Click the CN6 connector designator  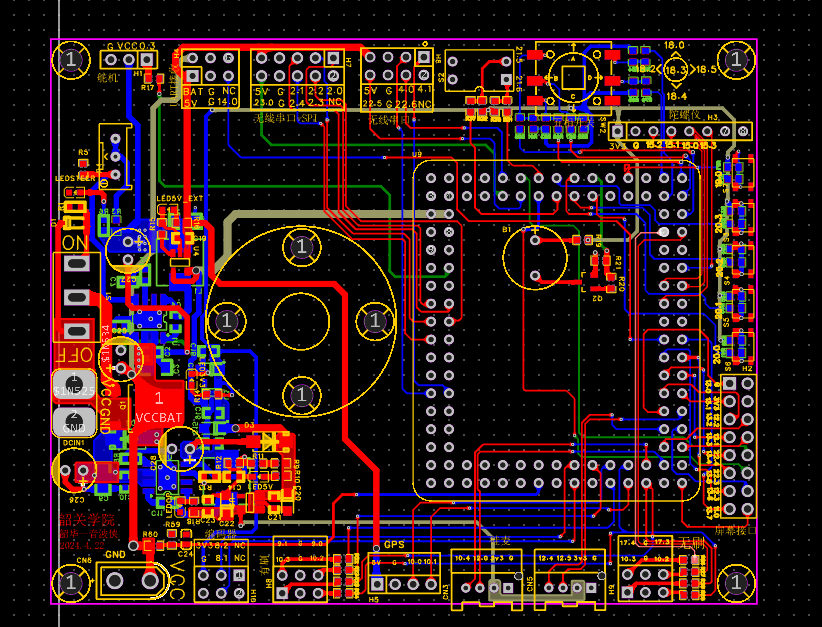pyautogui.click(x=84, y=560)
